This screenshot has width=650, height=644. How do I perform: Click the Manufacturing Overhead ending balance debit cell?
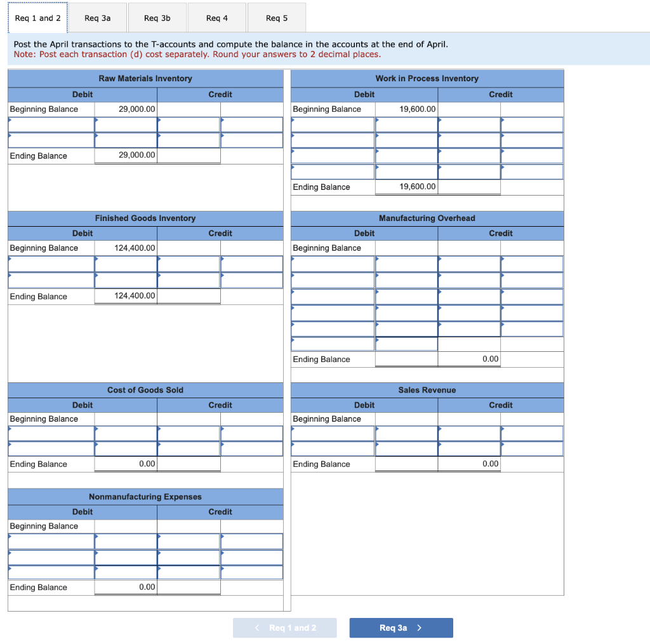pyautogui.click(x=406, y=359)
